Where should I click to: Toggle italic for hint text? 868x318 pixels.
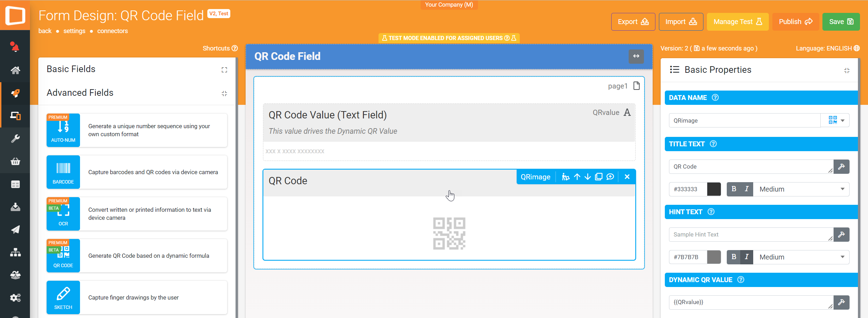coord(747,257)
